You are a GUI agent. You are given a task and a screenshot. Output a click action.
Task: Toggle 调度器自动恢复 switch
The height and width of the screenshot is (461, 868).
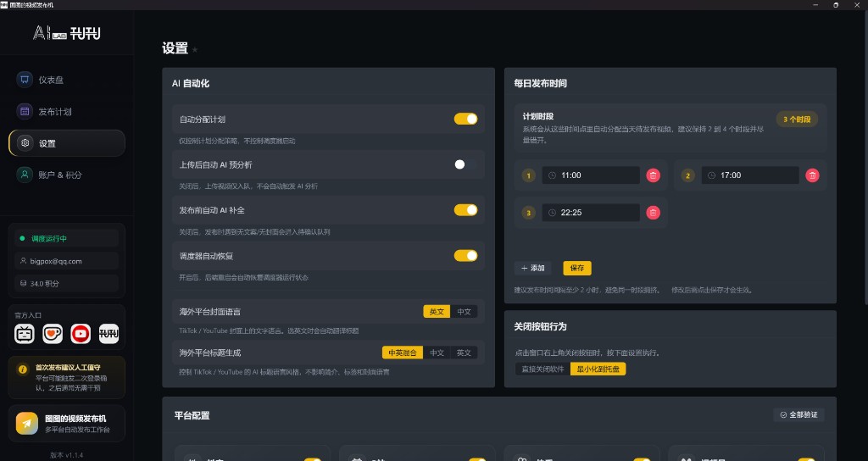[x=465, y=256]
